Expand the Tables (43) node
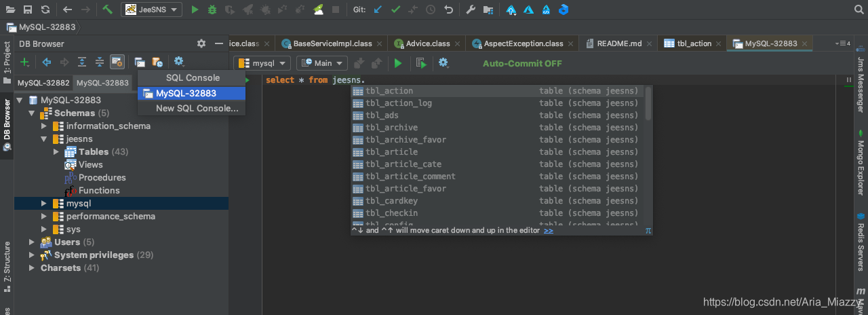This screenshot has width=868, height=315. click(56, 151)
